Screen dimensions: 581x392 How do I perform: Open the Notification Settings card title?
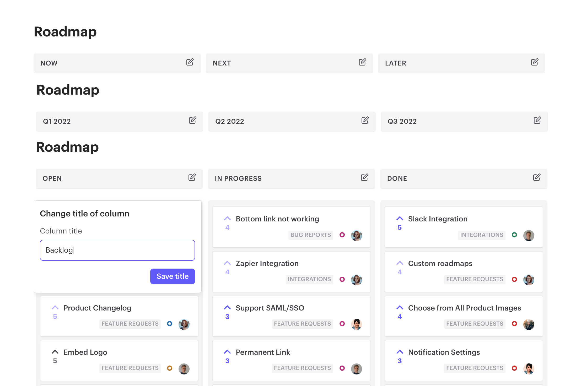tap(444, 352)
